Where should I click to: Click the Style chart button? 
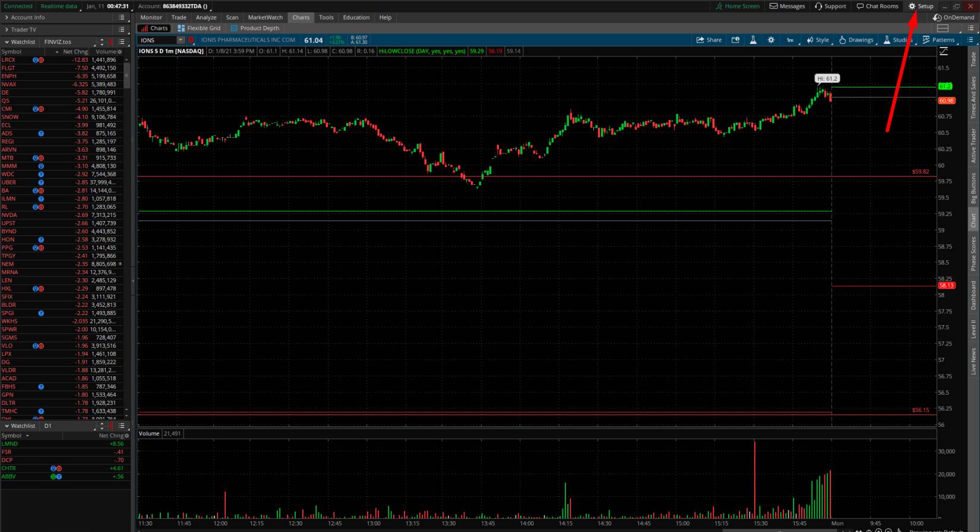click(x=817, y=40)
